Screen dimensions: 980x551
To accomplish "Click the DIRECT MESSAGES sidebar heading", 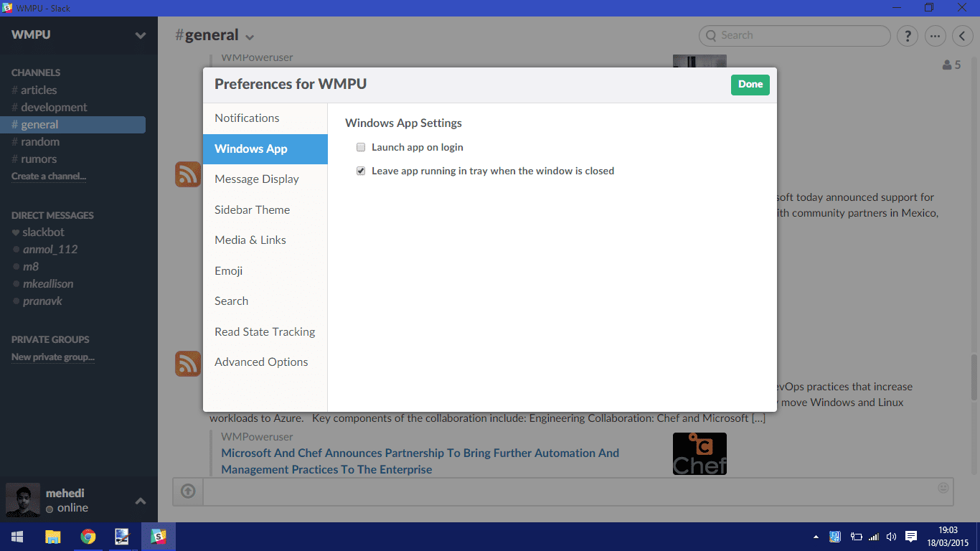I will [x=52, y=215].
